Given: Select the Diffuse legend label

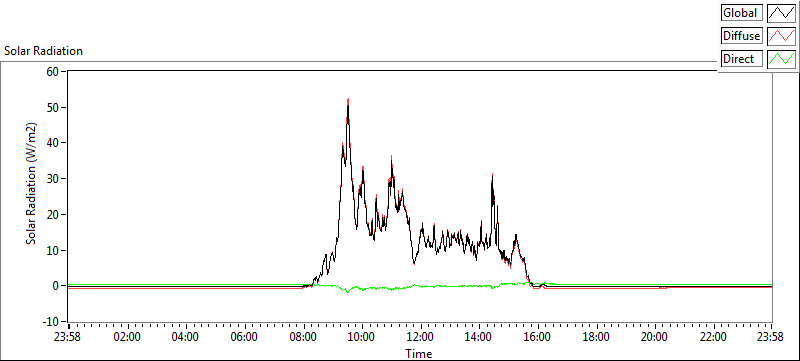Looking at the screenshot, I should [742, 36].
